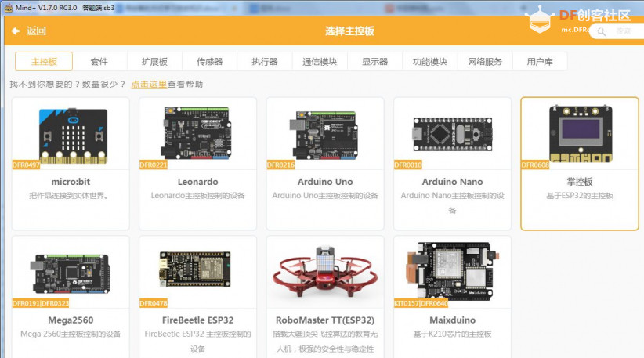Select the 通信模块 tab
The image size is (644, 358).
[320, 62]
